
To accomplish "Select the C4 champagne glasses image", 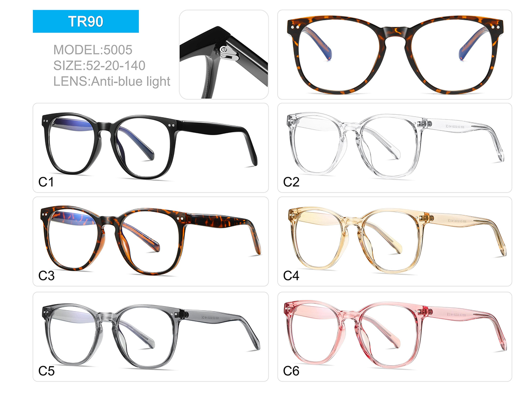I will click(395, 241).
